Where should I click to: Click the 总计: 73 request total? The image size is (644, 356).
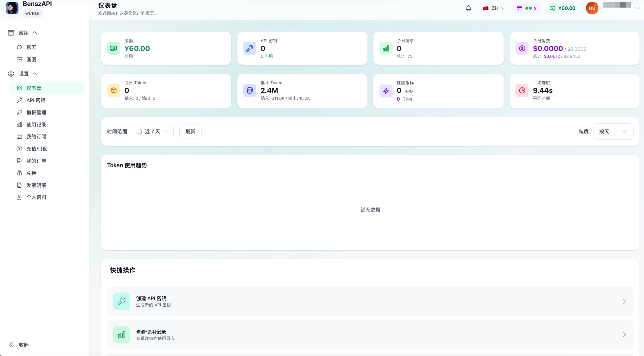pyautogui.click(x=404, y=56)
